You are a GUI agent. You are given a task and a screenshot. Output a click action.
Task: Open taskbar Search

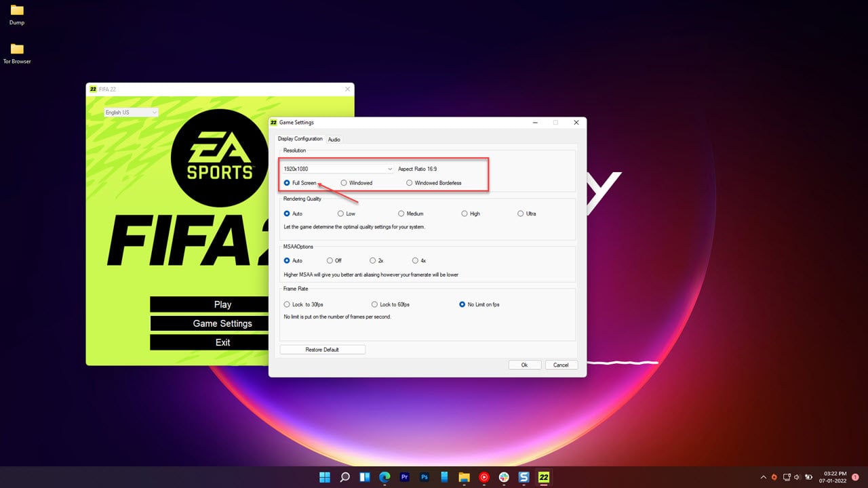tap(345, 477)
